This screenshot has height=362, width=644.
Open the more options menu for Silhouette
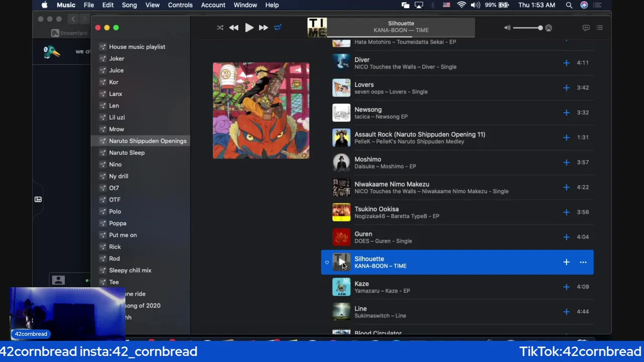[x=583, y=262]
